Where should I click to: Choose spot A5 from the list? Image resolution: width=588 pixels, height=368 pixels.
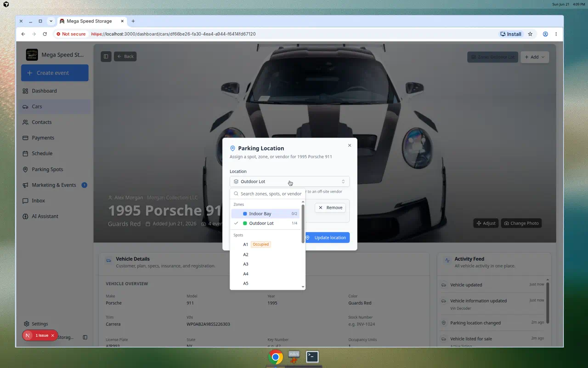pyautogui.click(x=266, y=284)
